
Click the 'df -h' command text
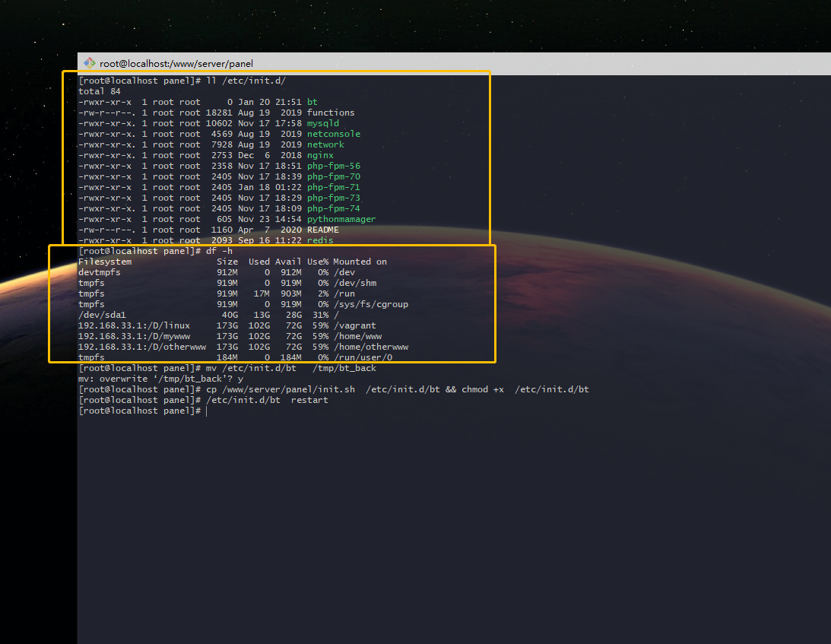click(219, 251)
